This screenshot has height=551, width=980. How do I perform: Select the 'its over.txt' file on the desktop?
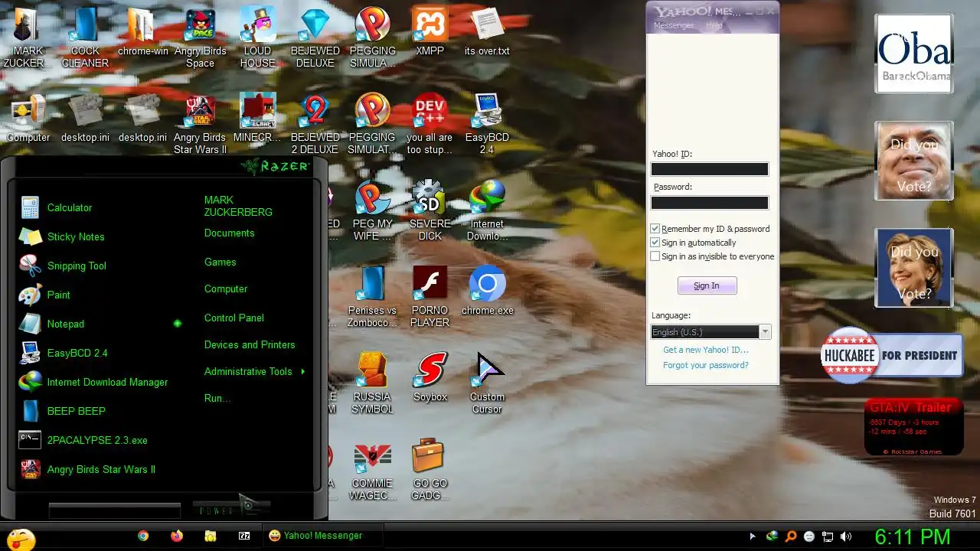tap(487, 32)
